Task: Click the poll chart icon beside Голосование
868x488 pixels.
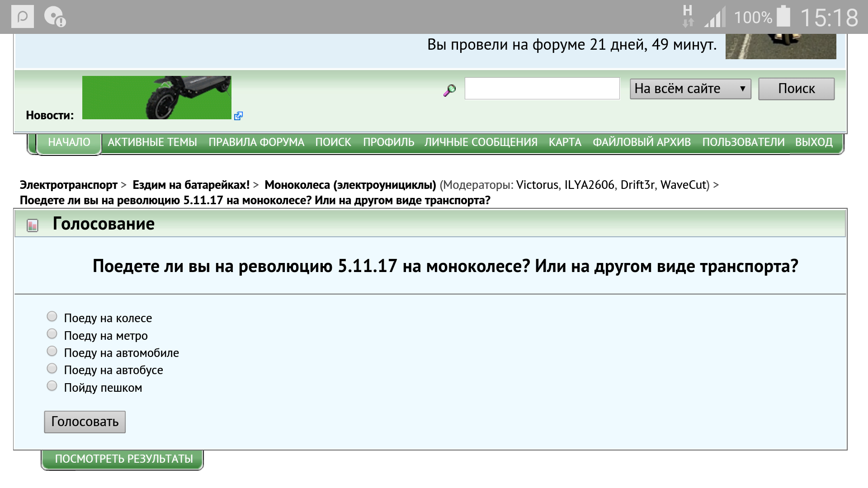Action: coord(33,225)
